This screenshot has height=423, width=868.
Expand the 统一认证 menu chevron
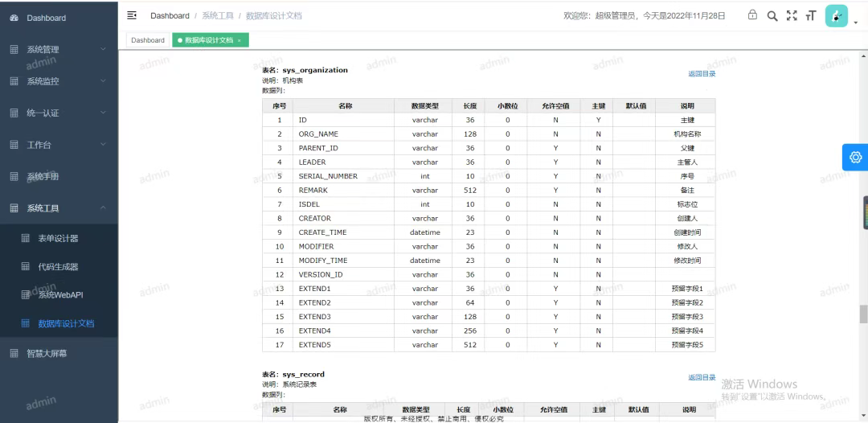tap(103, 113)
